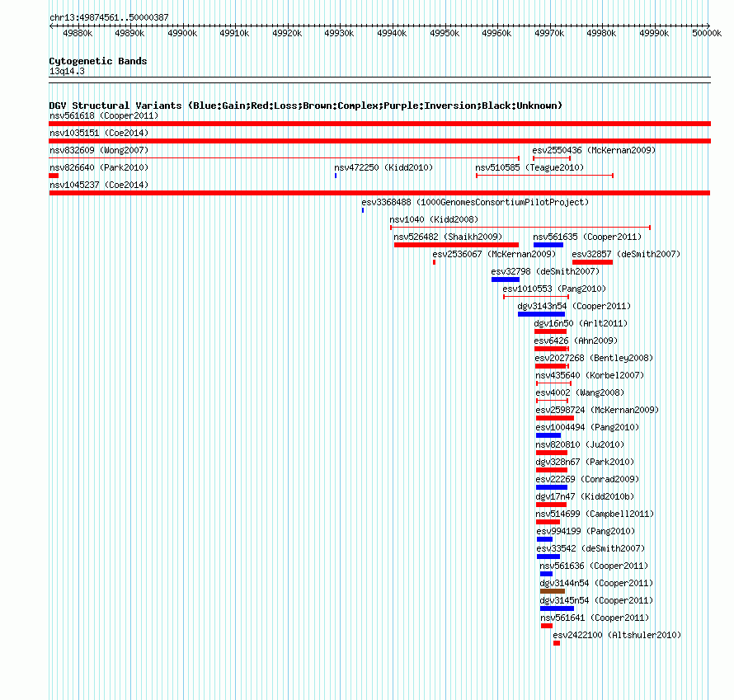Screen dimensions: 734x700
Task: Click the nsv561618 (Cooper2011) red loss bar
Action: (379, 124)
